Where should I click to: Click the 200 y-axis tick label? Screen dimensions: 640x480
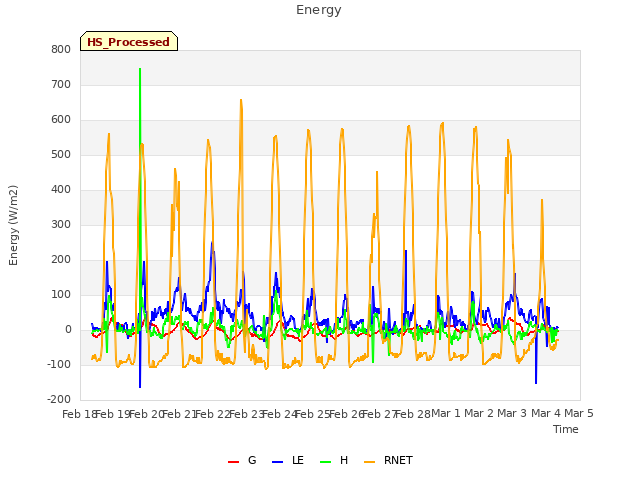pyautogui.click(x=61, y=260)
